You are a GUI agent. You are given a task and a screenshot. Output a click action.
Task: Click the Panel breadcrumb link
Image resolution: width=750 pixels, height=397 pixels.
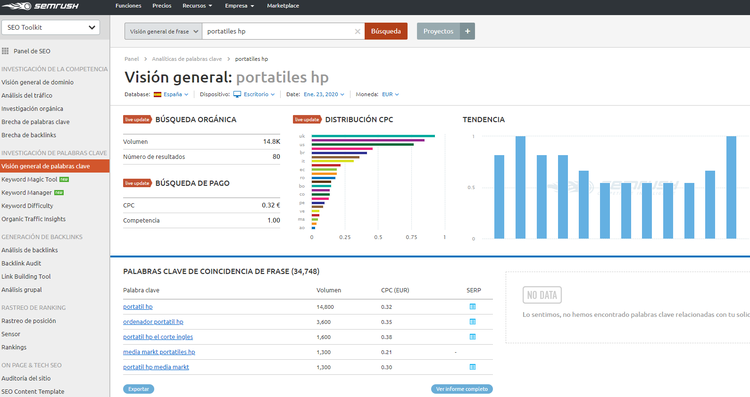[x=132, y=59]
